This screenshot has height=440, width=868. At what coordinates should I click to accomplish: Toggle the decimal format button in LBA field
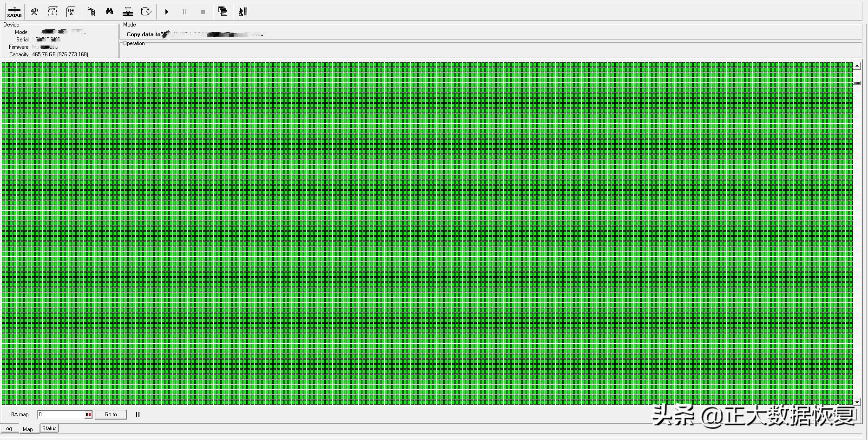[x=88, y=414]
